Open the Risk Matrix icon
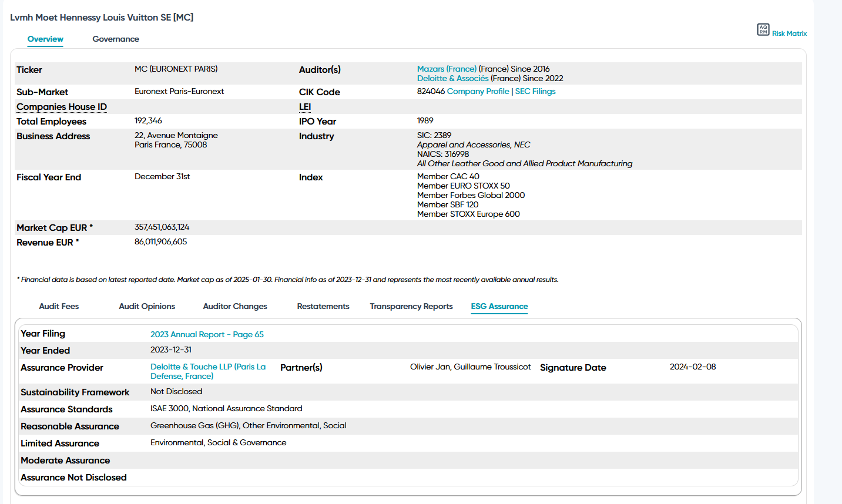The image size is (842, 504). point(763,29)
